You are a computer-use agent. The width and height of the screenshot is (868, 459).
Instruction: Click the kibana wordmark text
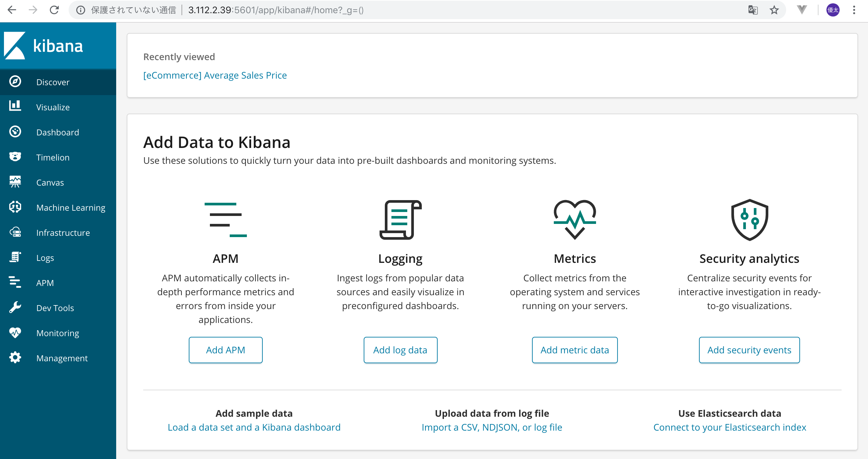pyautogui.click(x=58, y=46)
